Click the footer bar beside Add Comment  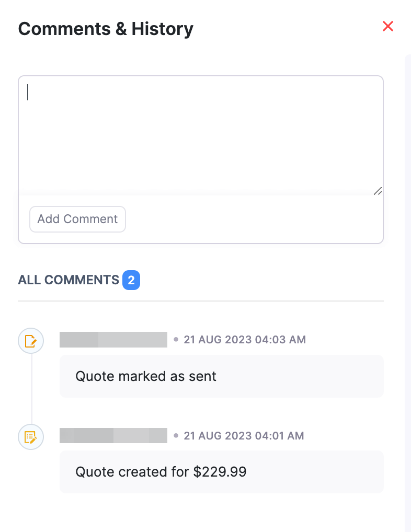click(251, 219)
